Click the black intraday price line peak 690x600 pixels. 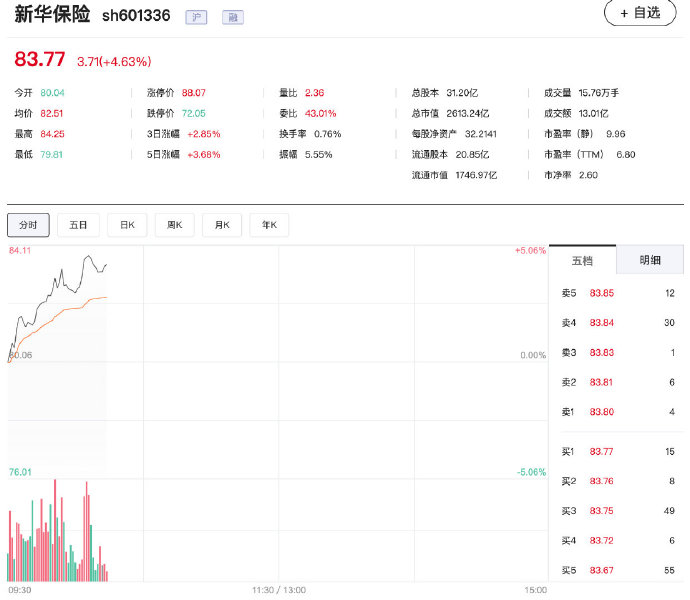(x=89, y=256)
